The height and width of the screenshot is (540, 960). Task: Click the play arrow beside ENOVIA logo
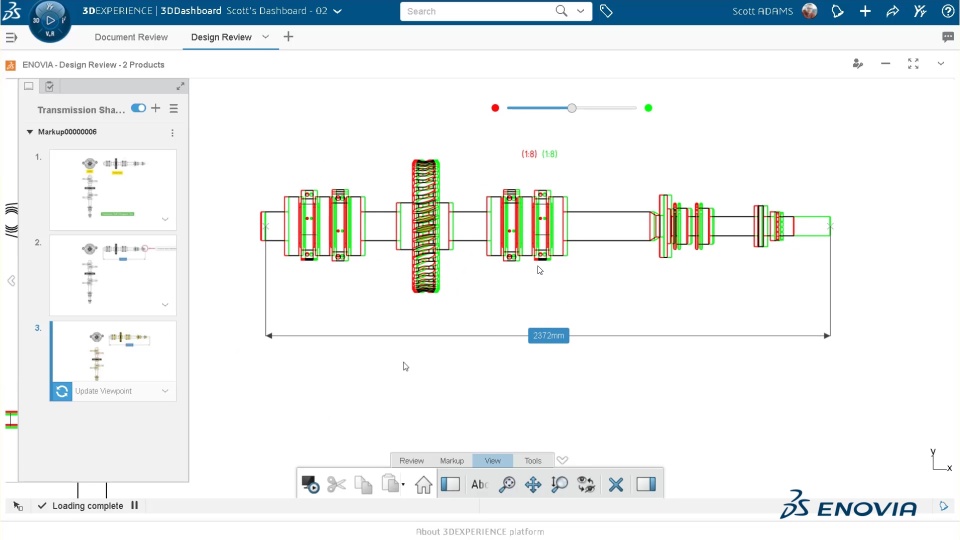point(943,506)
